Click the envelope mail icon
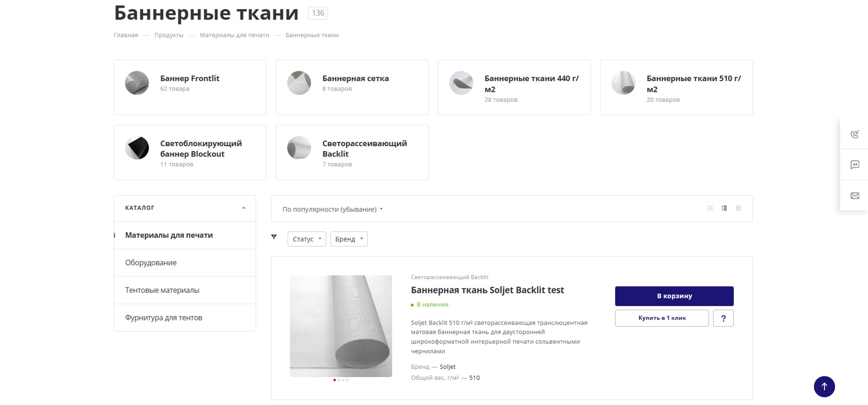The height and width of the screenshot is (405, 868). (855, 196)
